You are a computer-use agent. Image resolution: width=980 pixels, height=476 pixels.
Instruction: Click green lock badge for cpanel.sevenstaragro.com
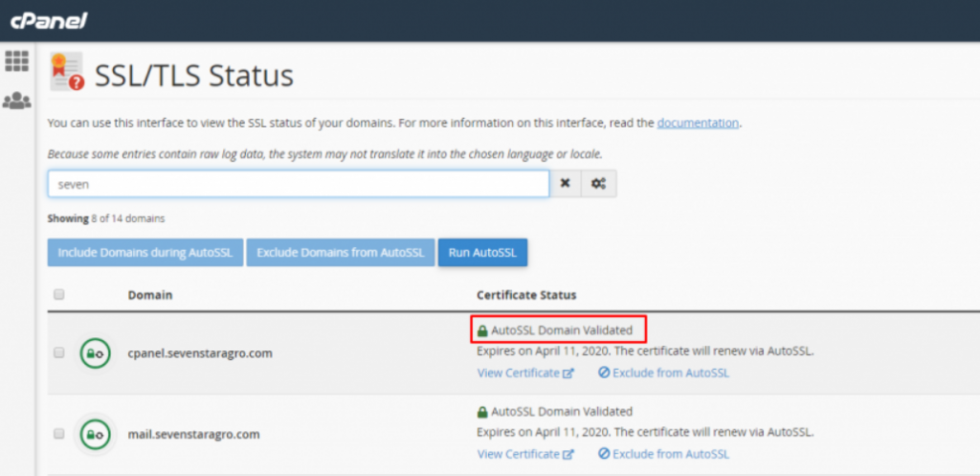[95, 353]
